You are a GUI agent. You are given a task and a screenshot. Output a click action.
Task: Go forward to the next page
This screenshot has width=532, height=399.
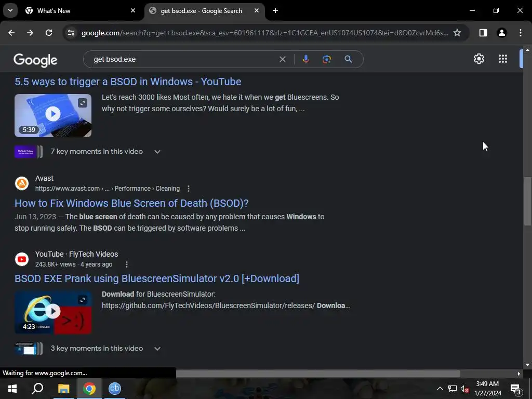coord(30,33)
